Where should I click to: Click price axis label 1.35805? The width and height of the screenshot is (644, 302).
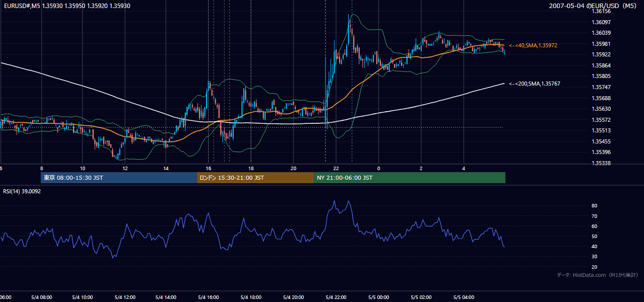click(x=601, y=76)
